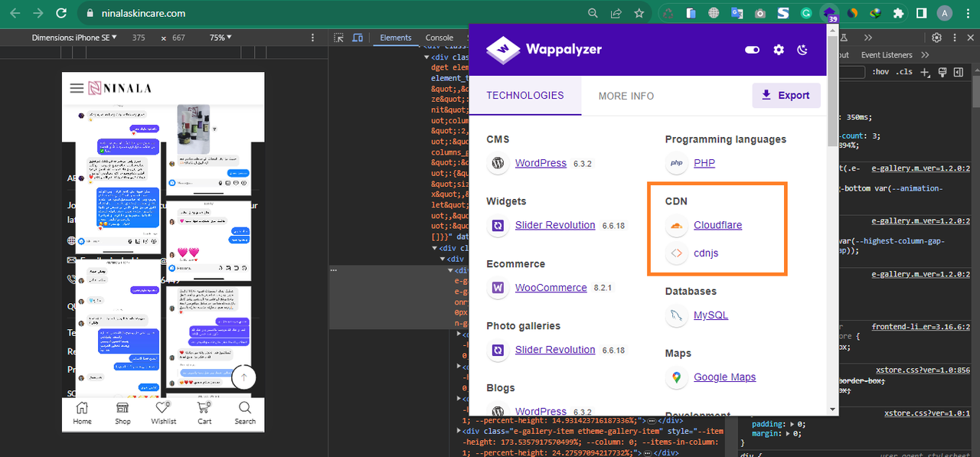The width and height of the screenshot is (980, 457).
Task: Switch to the Elements tab
Action: 396,38
